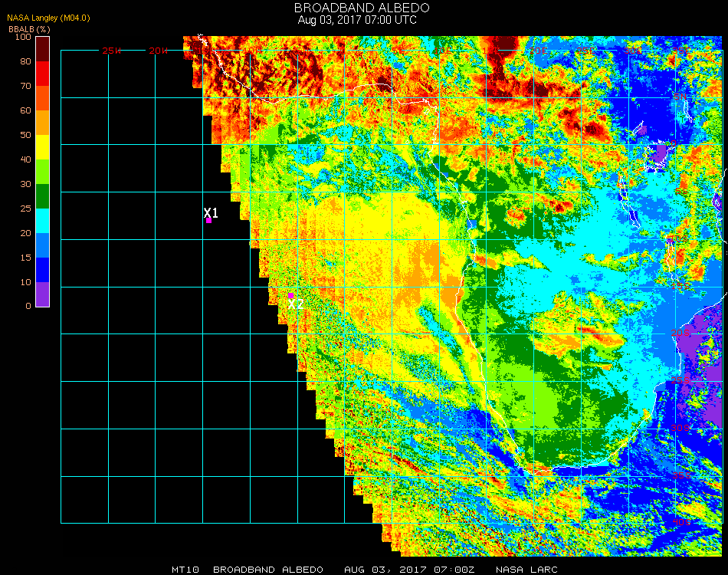Select the dark red 80-100 colorbar segment
This screenshot has width=728, height=575.
(43, 49)
